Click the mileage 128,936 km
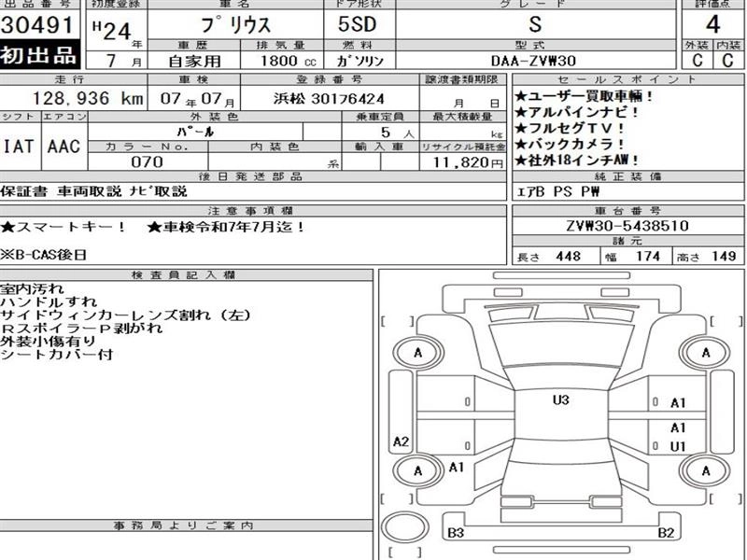 (x=88, y=99)
